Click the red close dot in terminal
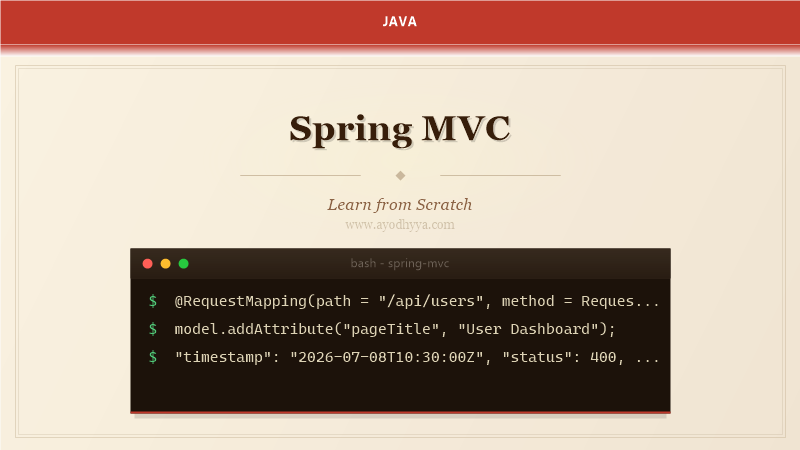This screenshot has height=450, width=800. (x=147, y=264)
